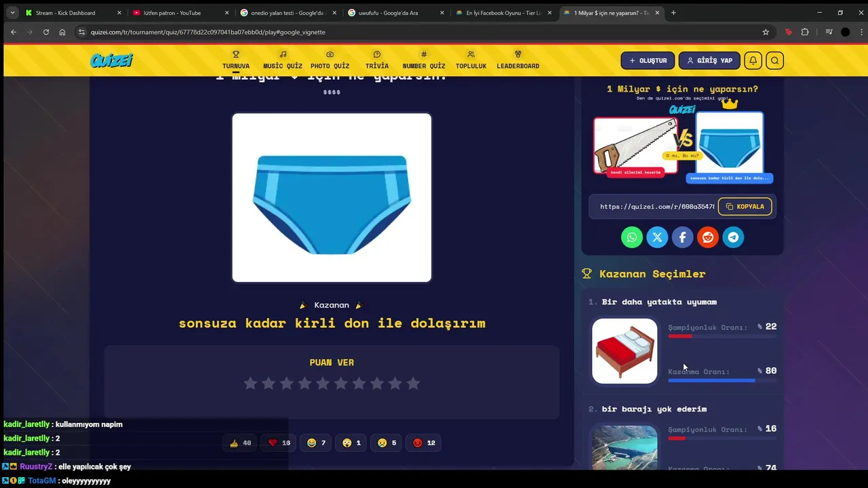
Task: Open a new browser tab
Action: pos(673,13)
